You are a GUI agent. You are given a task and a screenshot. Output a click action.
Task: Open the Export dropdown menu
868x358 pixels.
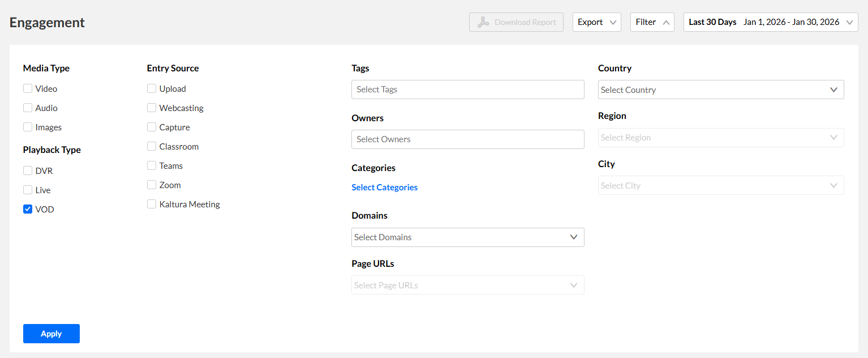point(597,22)
